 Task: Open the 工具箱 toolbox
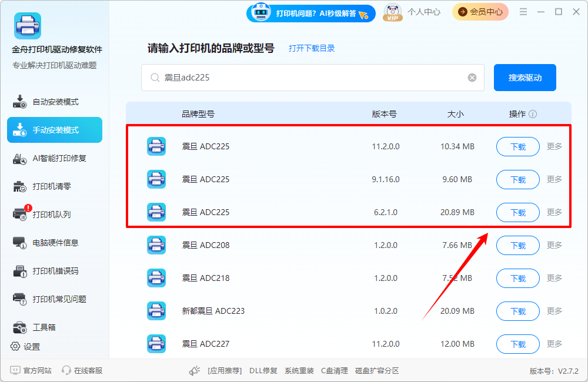(x=55, y=327)
